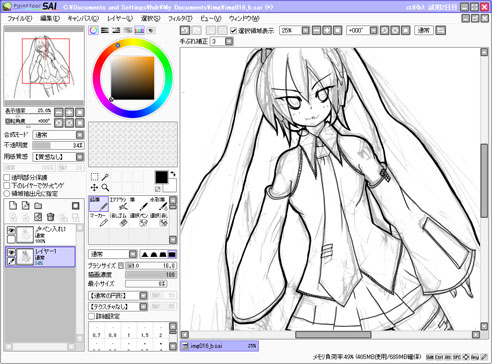492x364 pixels.
Task: Show the RGB slider panel
Action: 105,30
